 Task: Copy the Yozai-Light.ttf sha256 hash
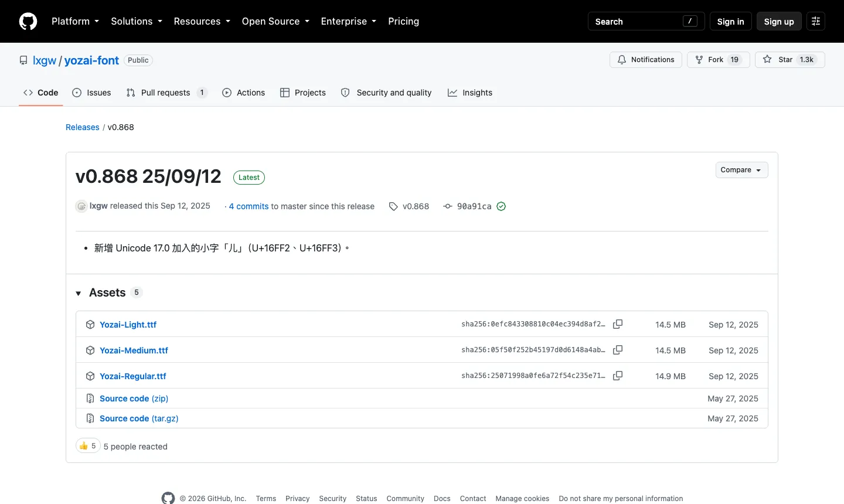coord(618,324)
